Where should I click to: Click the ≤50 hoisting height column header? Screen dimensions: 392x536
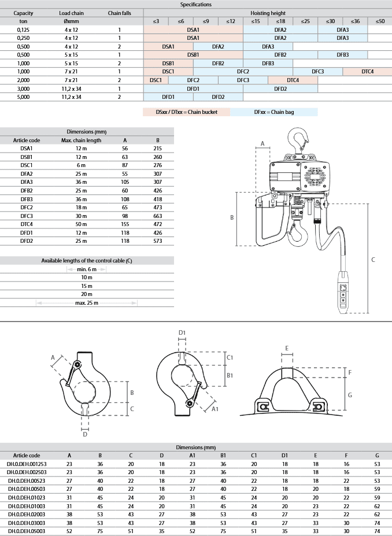click(380, 21)
